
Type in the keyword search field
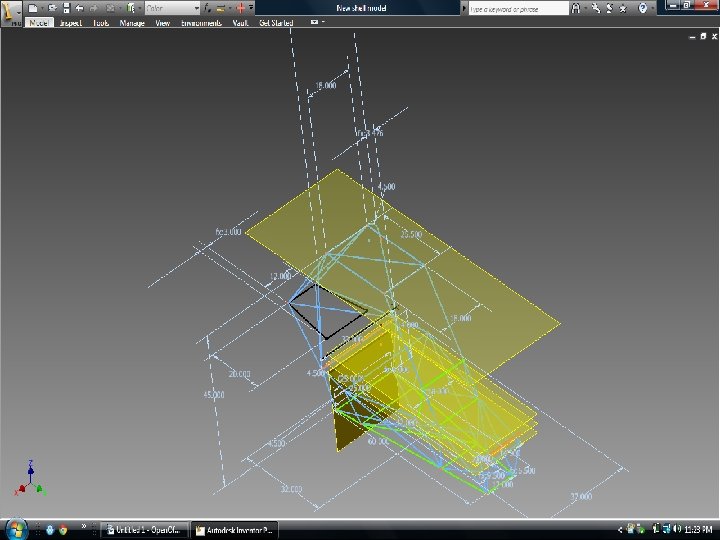[517, 8]
